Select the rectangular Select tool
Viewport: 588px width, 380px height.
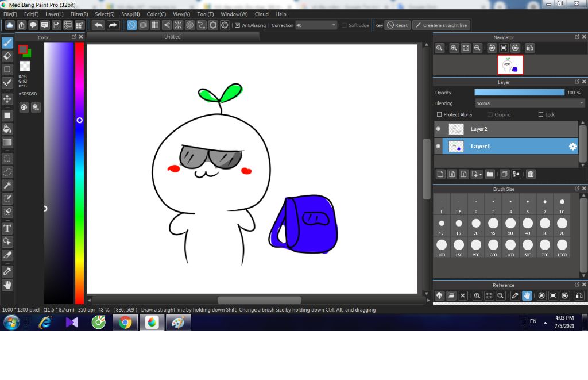[x=7, y=159]
